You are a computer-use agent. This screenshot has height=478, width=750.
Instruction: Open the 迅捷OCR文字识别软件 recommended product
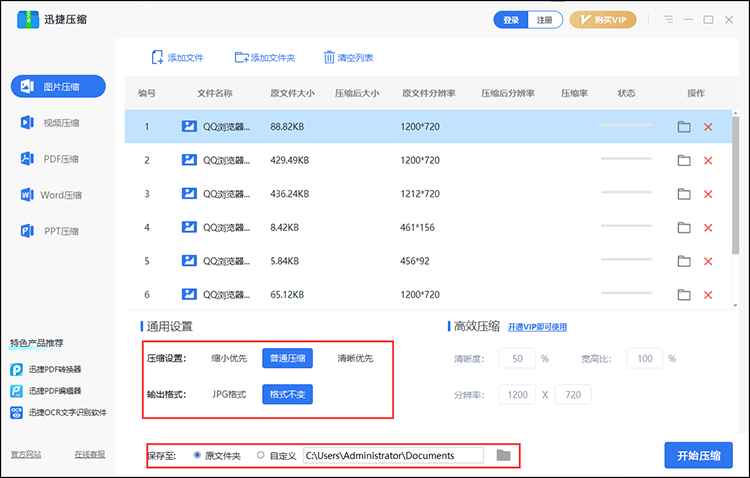[x=58, y=412]
